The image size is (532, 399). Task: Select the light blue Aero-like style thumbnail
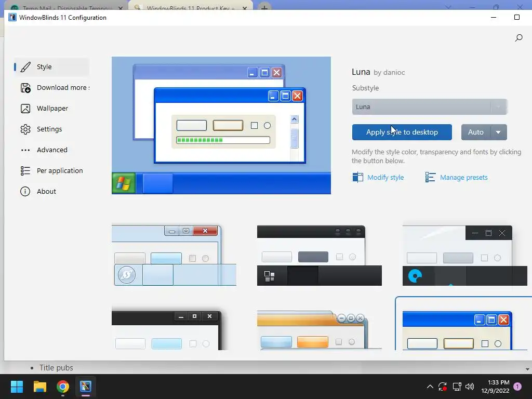(x=174, y=256)
